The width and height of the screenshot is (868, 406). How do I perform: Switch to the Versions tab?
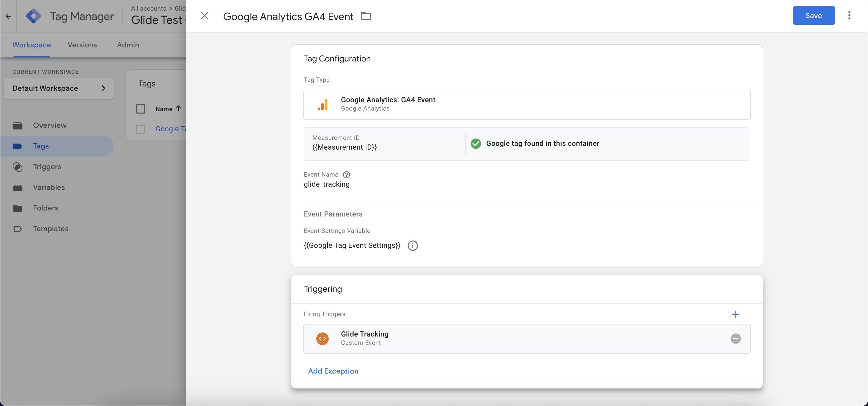82,45
